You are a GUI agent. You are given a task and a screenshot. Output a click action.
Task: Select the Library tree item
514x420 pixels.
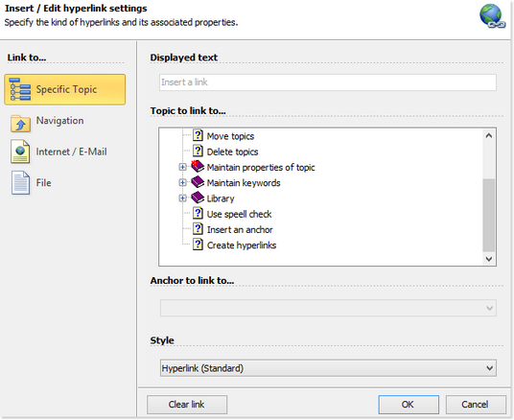(221, 198)
